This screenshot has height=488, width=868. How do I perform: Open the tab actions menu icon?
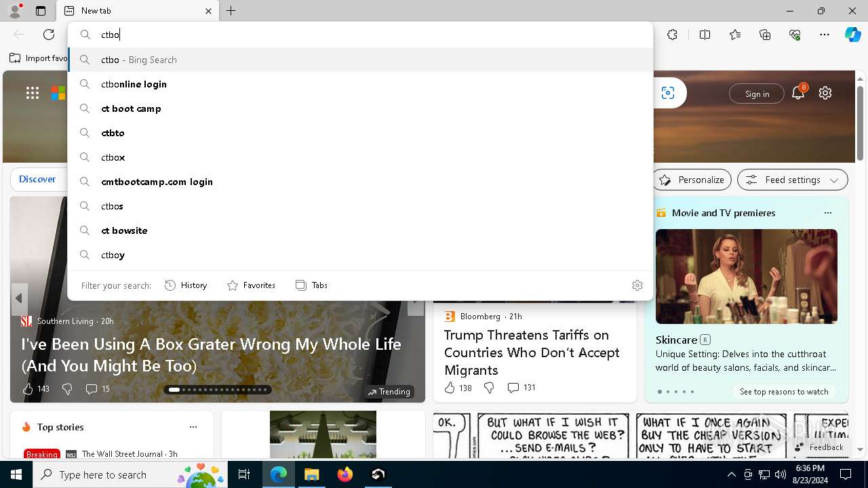41,11
